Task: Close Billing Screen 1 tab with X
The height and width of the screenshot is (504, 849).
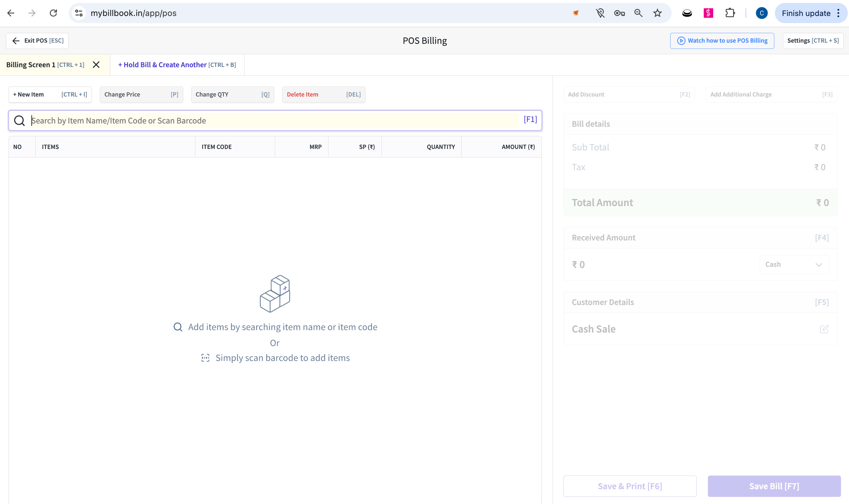Action: click(x=96, y=65)
